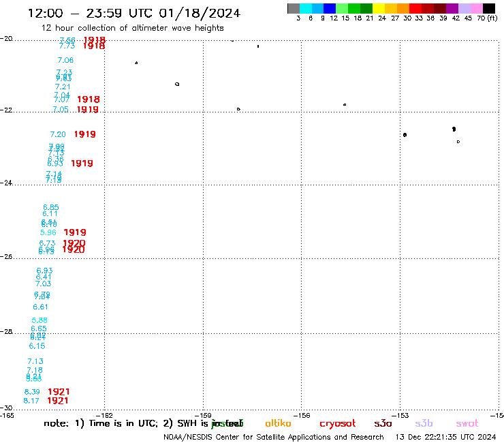
Task: Click the 6.41 wave height value
Action: (44, 277)
